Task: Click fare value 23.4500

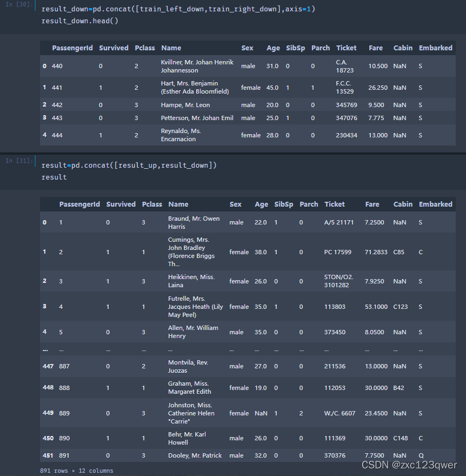Action: tap(376, 413)
